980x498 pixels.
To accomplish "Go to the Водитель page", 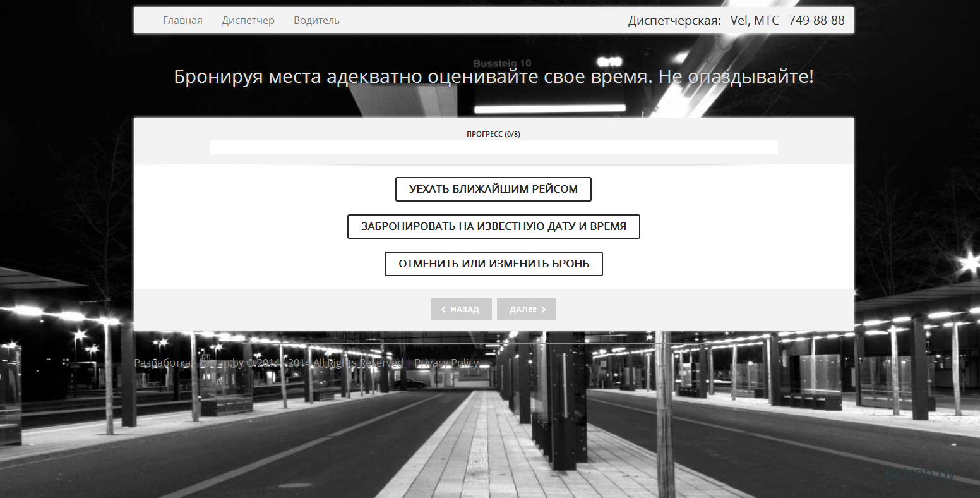I will click(x=316, y=20).
